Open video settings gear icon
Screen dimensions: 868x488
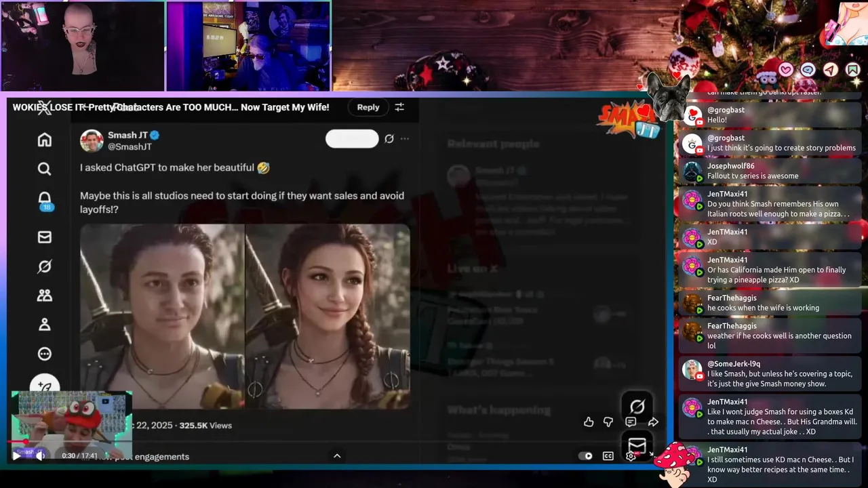[x=631, y=456]
